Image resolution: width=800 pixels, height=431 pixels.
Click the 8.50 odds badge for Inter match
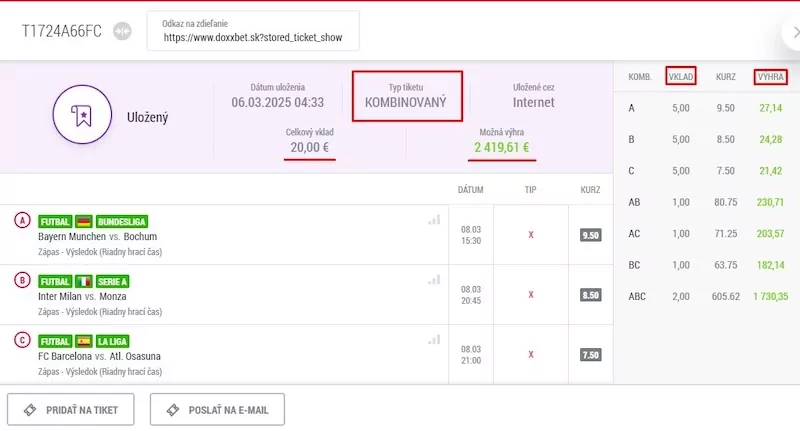[x=590, y=295]
